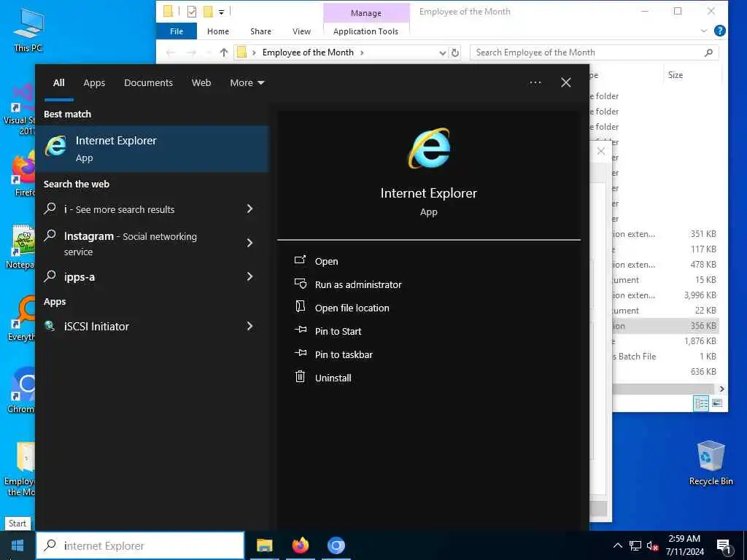Click the Manage contextual tab in Explorer
This screenshot has width=747, height=560.
click(366, 13)
